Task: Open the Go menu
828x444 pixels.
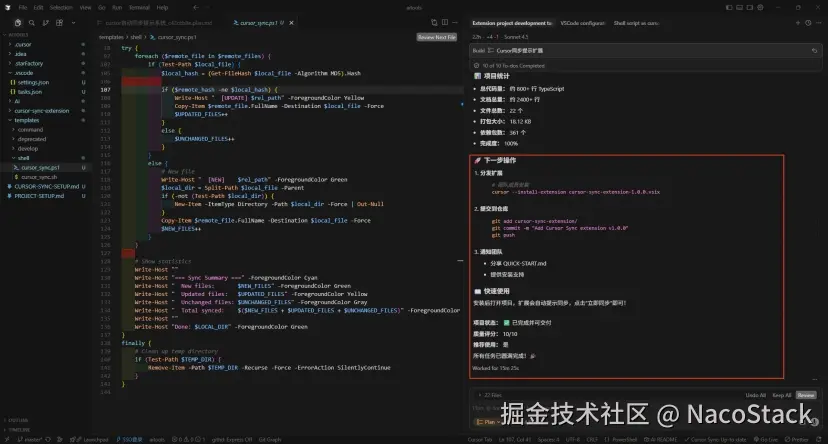Action: [x=102, y=7]
